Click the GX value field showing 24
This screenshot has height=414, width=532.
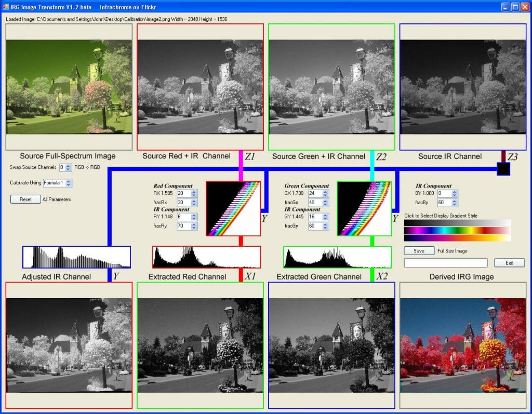[x=315, y=193]
